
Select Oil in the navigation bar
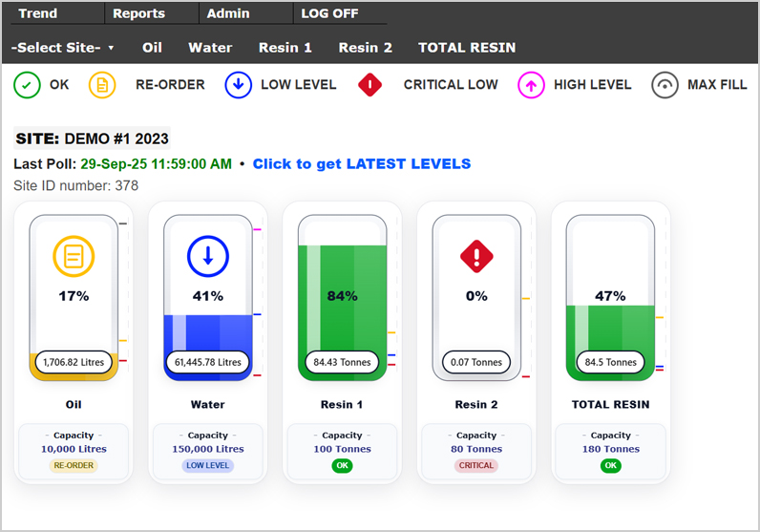(x=152, y=48)
